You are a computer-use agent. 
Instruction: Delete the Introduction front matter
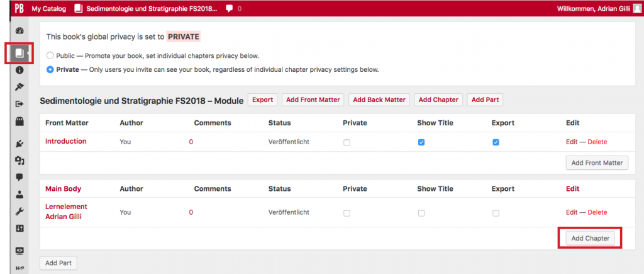point(597,142)
